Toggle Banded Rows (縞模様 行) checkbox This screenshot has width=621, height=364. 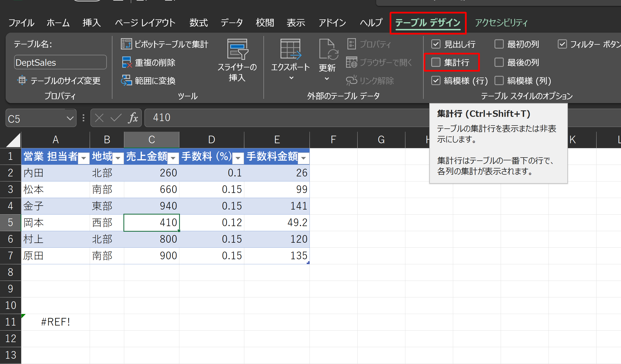point(436,81)
